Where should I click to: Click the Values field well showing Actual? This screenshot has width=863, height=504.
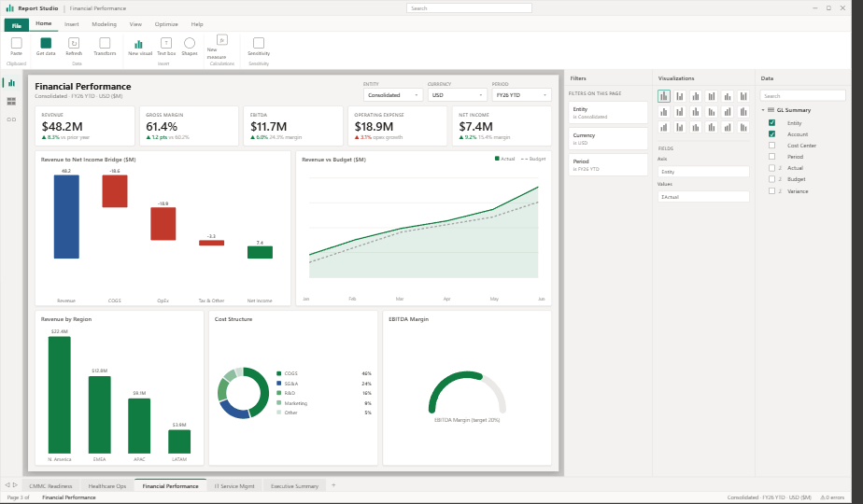pos(703,196)
